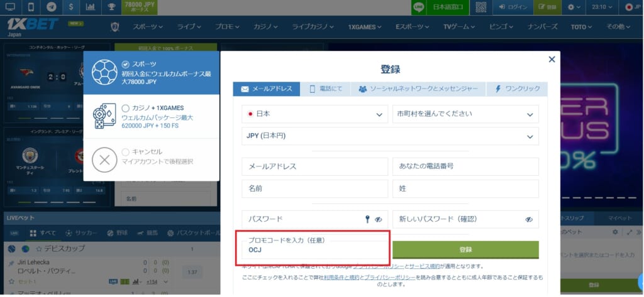Click the 姓 surname field
This screenshot has width=644, height=297.
[x=465, y=189]
